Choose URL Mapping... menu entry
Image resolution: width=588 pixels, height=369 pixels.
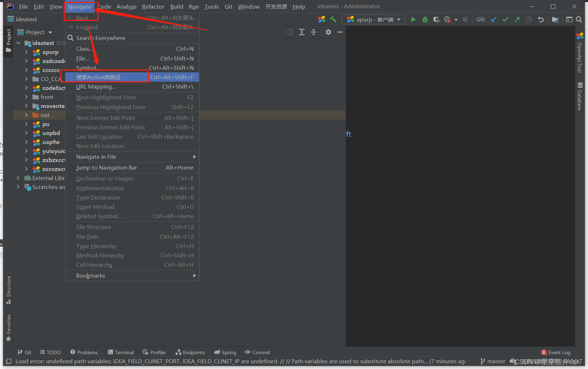pos(132,86)
